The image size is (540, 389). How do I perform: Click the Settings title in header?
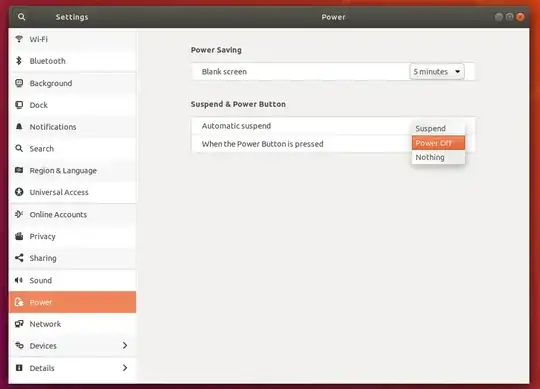(x=72, y=17)
